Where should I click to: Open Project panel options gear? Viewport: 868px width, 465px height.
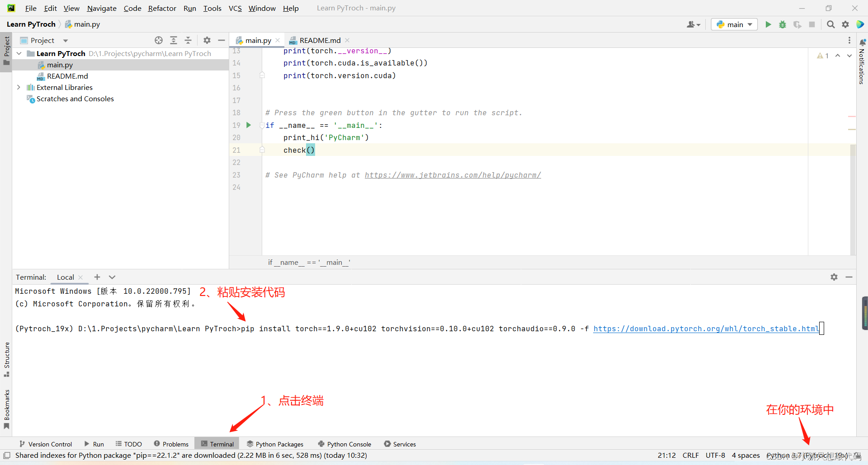(207, 40)
